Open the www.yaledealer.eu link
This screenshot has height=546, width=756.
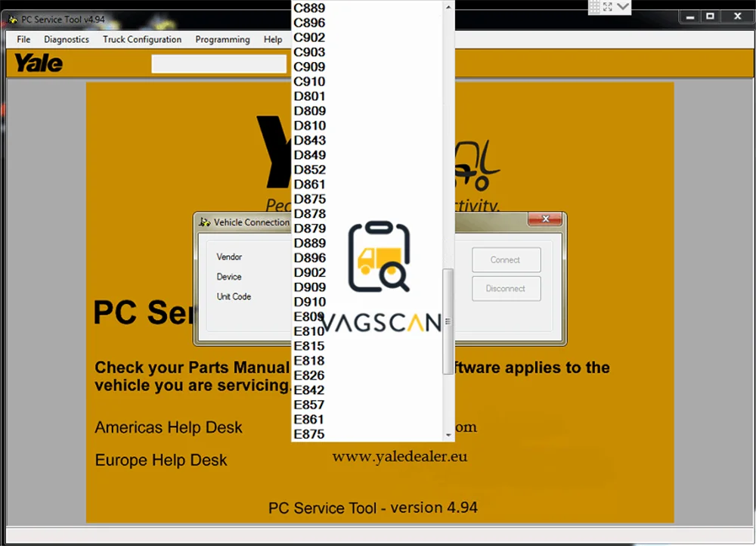[x=400, y=456]
